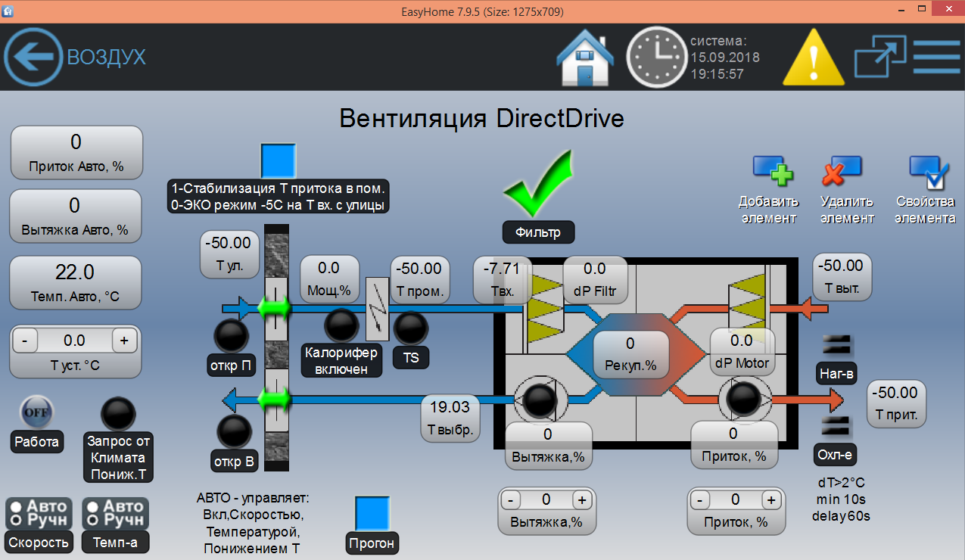
Task: Click the Рекуп.% value box
Action: click(630, 355)
